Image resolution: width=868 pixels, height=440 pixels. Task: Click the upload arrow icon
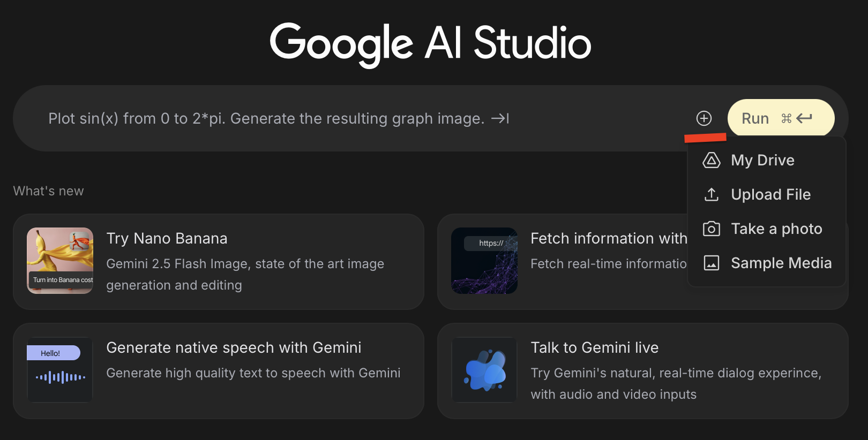pyautogui.click(x=711, y=194)
